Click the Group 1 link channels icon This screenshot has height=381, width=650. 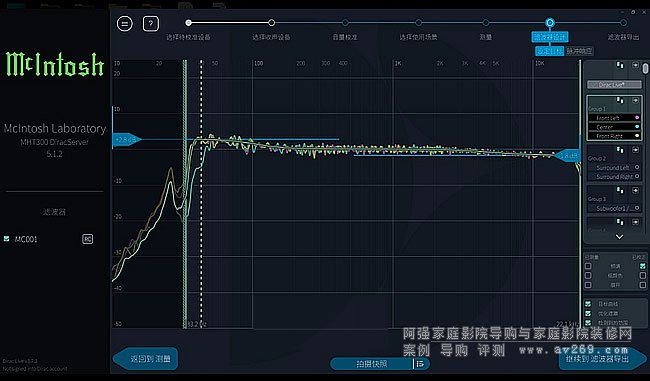click(x=619, y=100)
